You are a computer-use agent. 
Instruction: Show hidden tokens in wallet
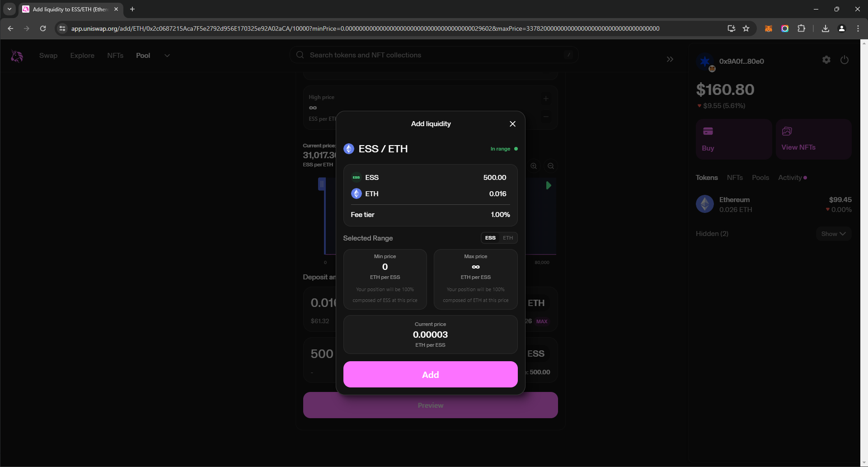[x=833, y=234]
